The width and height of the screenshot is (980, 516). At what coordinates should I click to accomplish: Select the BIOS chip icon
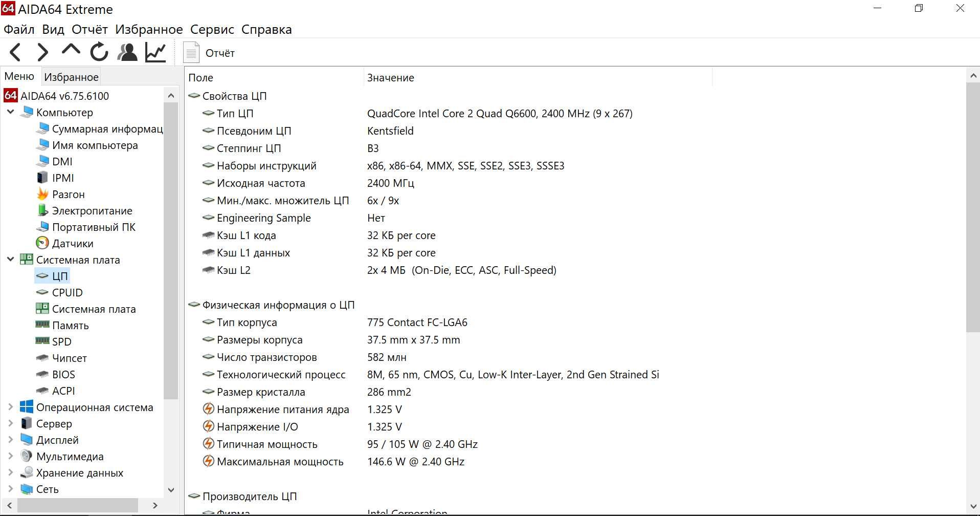(42, 374)
